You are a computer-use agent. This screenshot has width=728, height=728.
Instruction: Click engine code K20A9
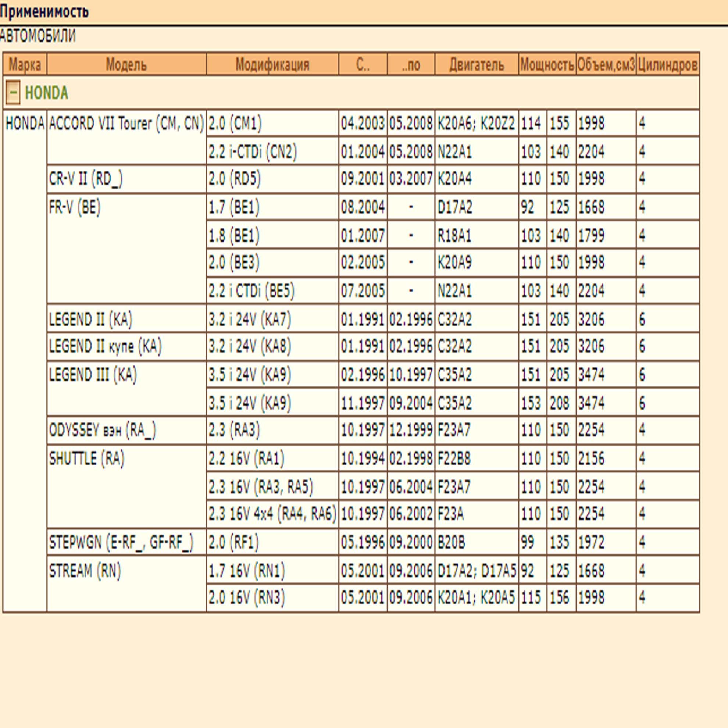point(454,262)
